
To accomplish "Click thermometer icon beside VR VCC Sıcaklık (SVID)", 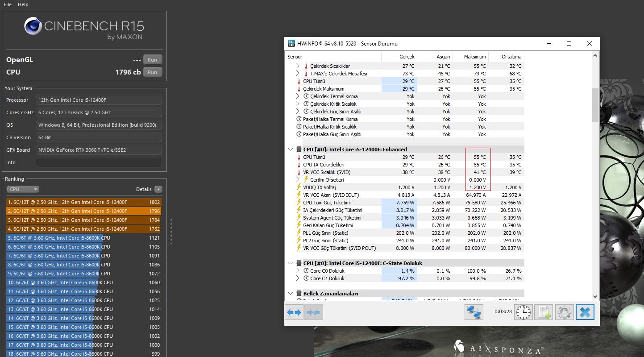I will 299,172.
